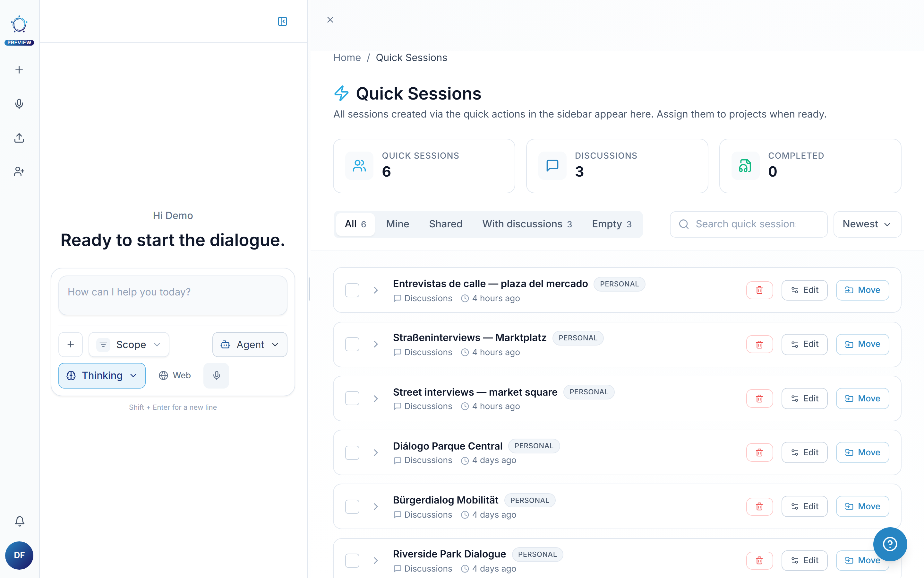Open the Thinking mode dropdown
The height and width of the screenshot is (578, 924).
tap(102, 375)
